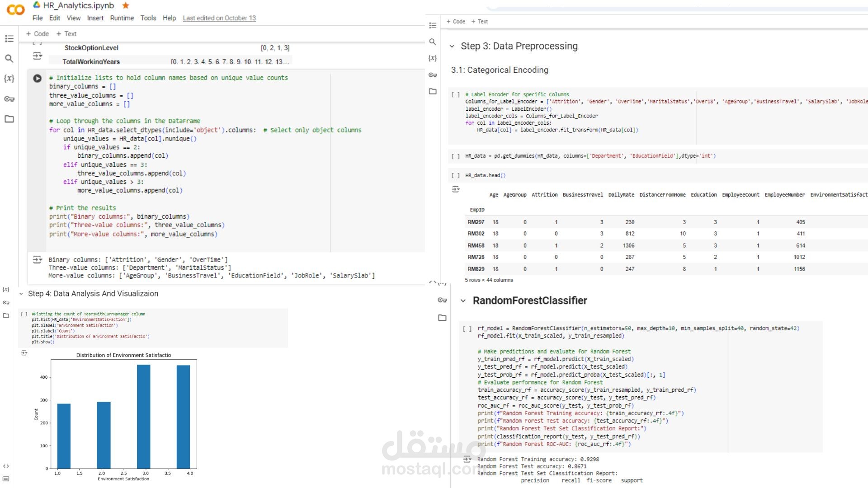
Task: Click the '3.1: Categorical Encoding' heading
Action: point(500,70)
